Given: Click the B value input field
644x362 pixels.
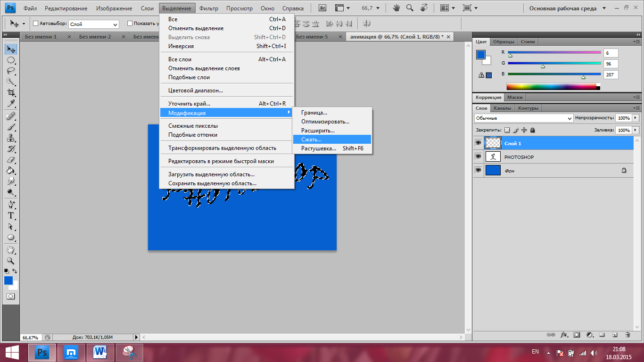Looking at the screenshot, I should [x=611, y=74].
